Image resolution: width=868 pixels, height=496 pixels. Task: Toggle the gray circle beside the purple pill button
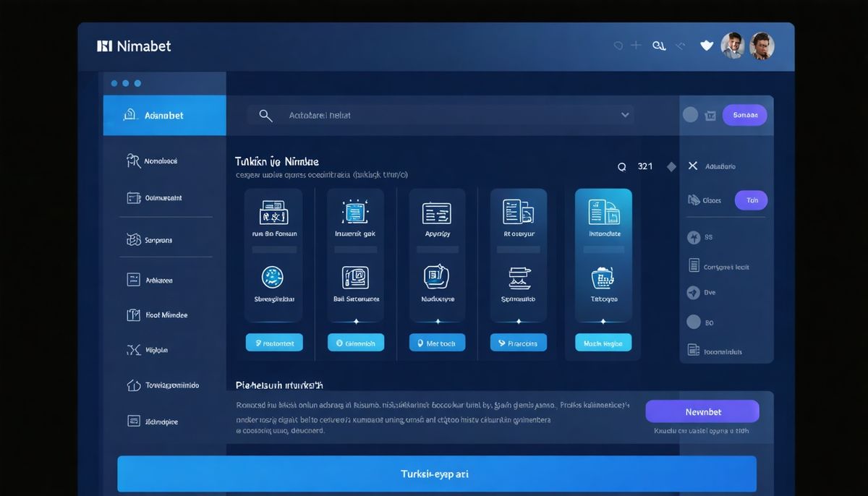tap(690, 115)
